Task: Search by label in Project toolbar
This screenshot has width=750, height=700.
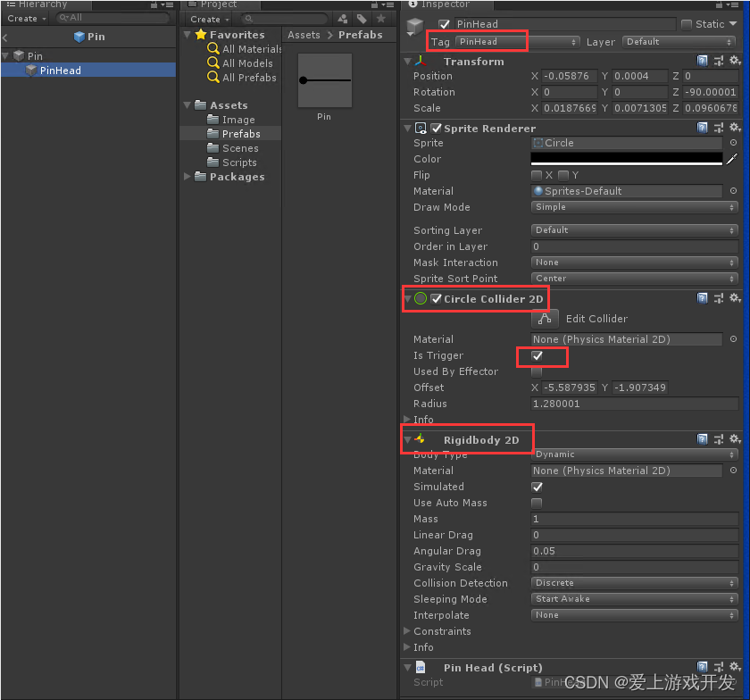Action: [362, 19]
